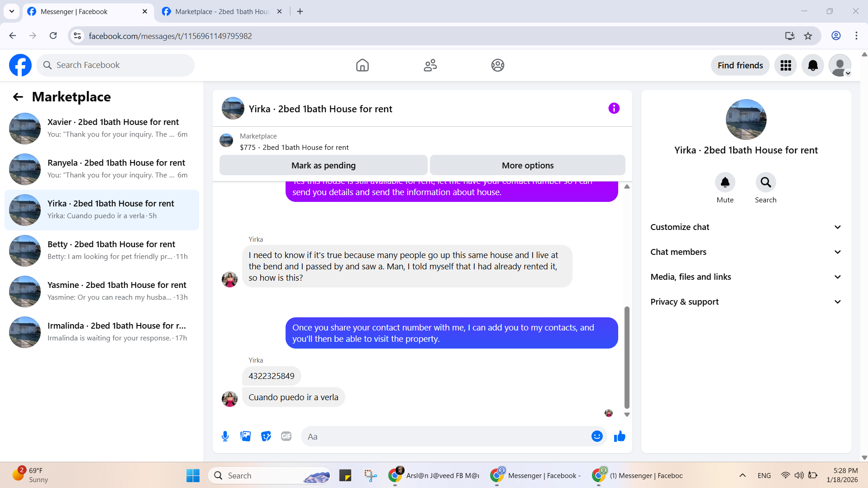Expand the Customize chat section
The image size is (868, 488).
[x=745, y=227]
